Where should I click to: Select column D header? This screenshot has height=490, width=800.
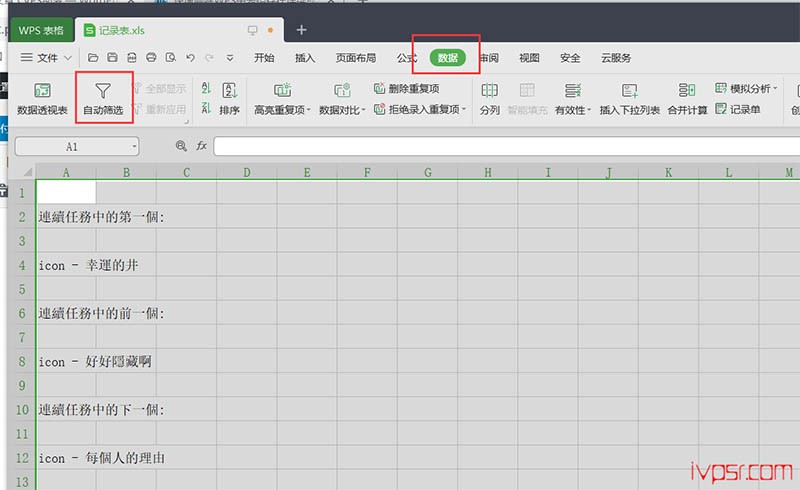point(246,173)
